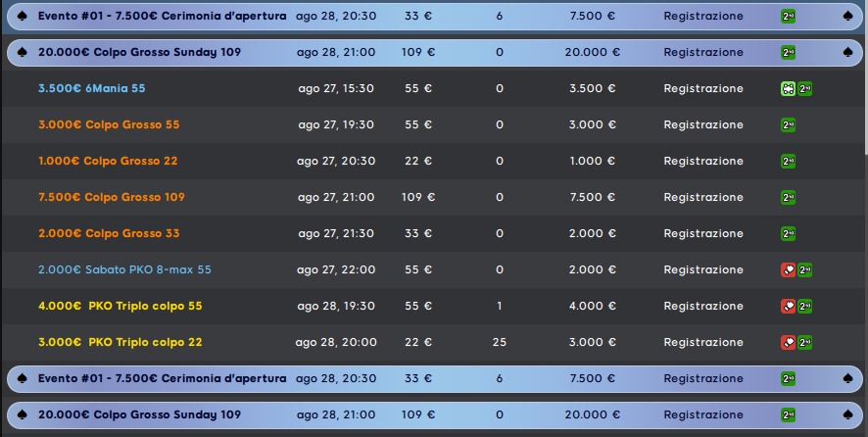
Task: Click the green 2nd chance icon on 6Mania 55 row
Action: tap(805, 88)
